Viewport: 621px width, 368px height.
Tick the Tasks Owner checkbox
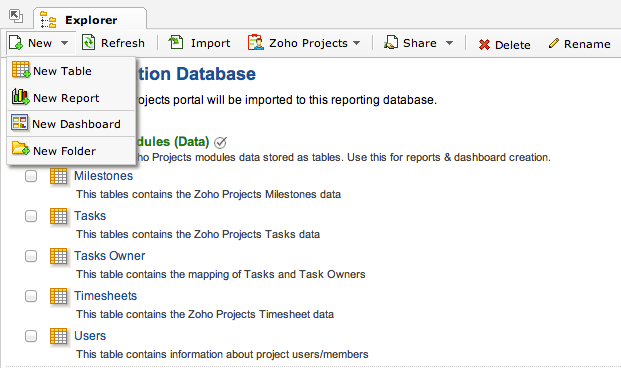31,256
